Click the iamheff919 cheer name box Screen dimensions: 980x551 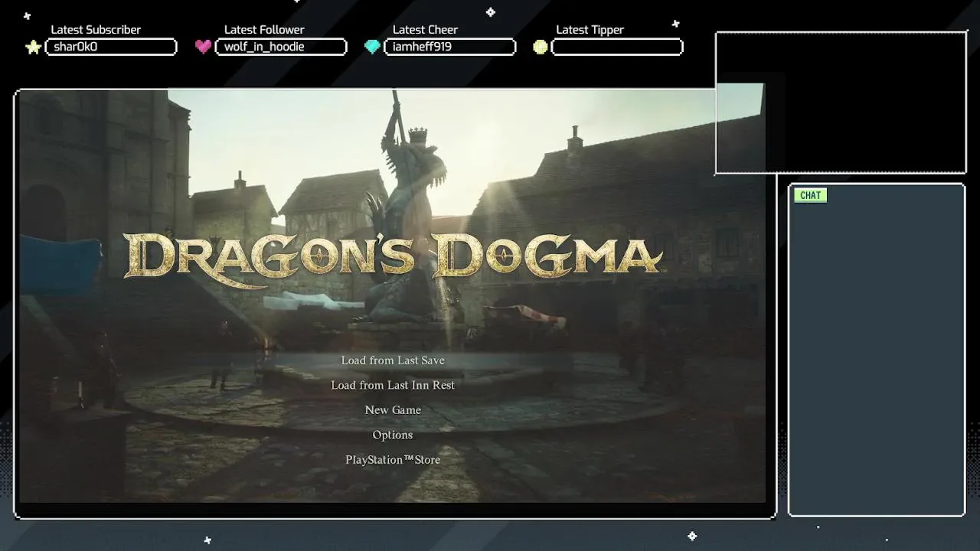coord(449,47)
